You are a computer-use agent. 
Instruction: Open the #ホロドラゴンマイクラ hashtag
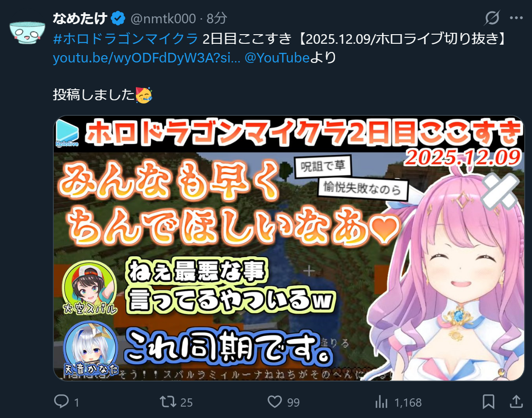click(125, 38)
